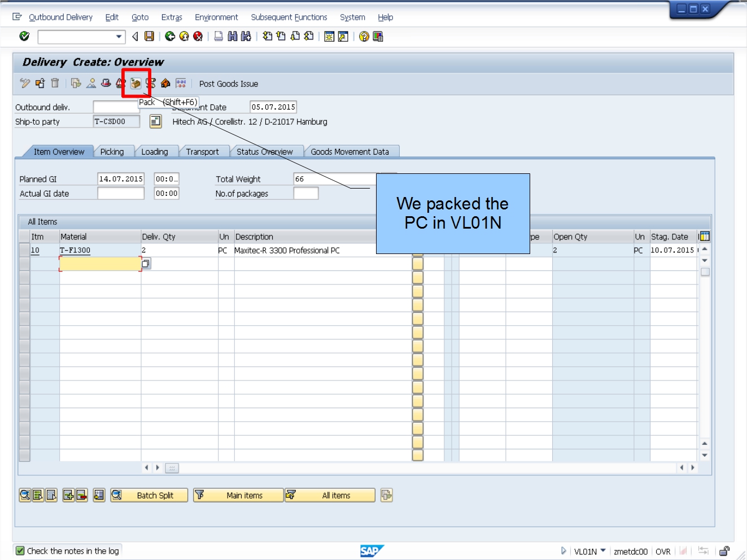This screenshot has width=747, height=560.
Task: Click the highlighted empty Material cell
Action: pyautogui.click(x=100, y=264)
